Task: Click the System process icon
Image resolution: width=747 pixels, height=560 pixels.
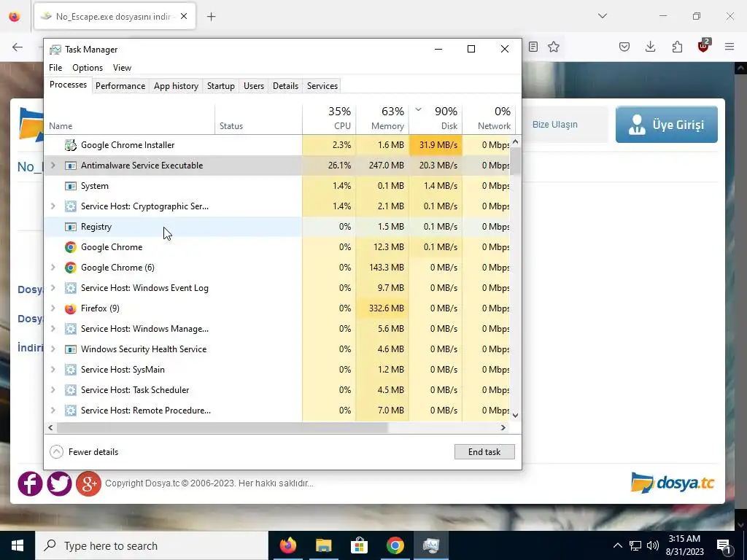Action: pyautogui.click(x=71, y=186)
